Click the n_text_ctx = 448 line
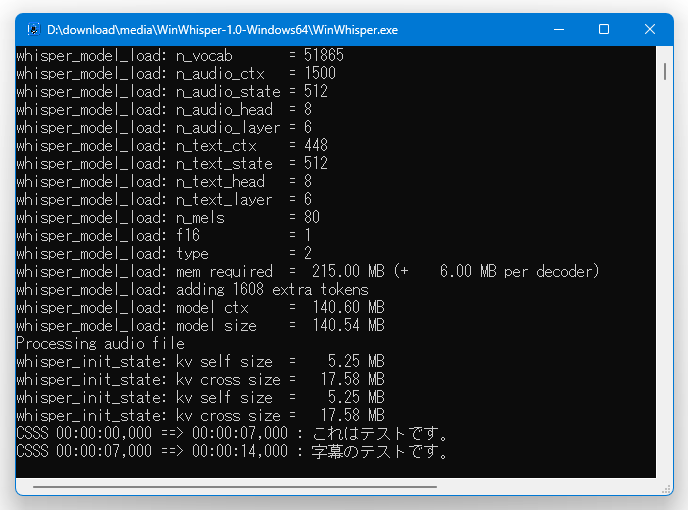The image size is (688, 510). [x=172, y=146]
